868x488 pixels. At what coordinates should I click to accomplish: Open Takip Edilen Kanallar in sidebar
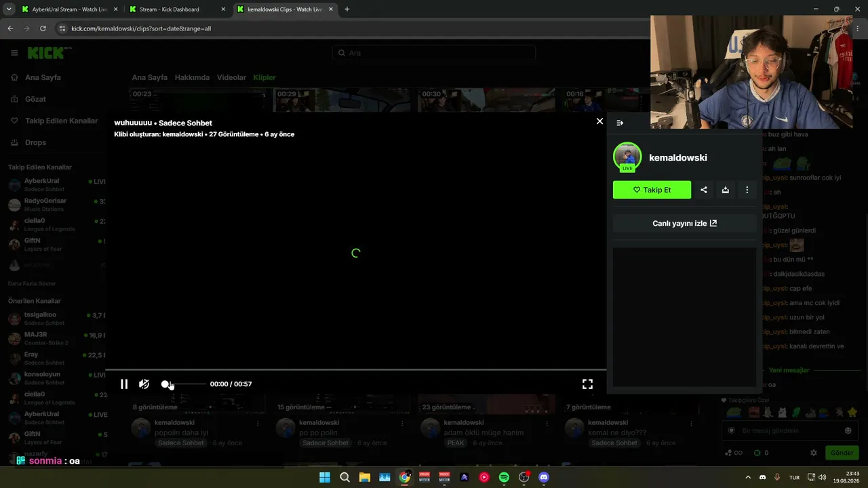coord(61,121)
